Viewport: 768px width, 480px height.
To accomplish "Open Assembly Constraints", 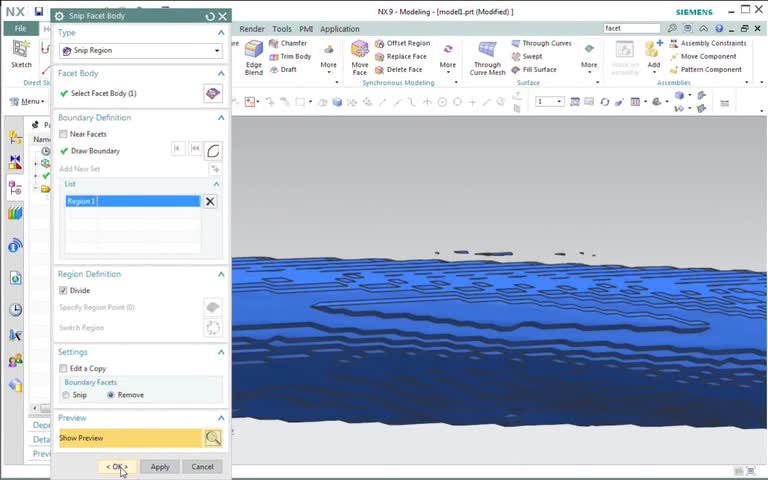I will [708, 43].
